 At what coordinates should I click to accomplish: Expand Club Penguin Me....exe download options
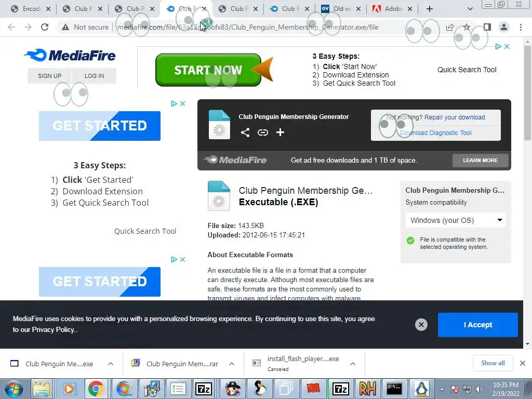111,364
